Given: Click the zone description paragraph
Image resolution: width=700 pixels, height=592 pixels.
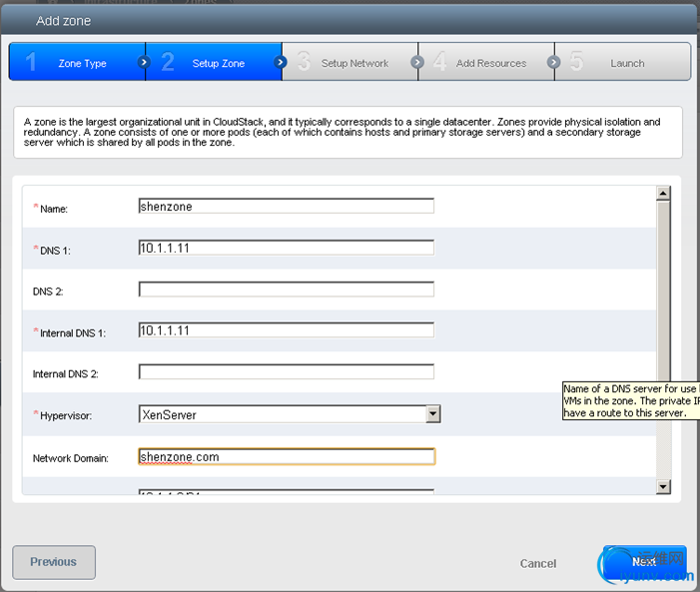Looking at the screenshot, I should pyautogui.click(x=342, y=132).
